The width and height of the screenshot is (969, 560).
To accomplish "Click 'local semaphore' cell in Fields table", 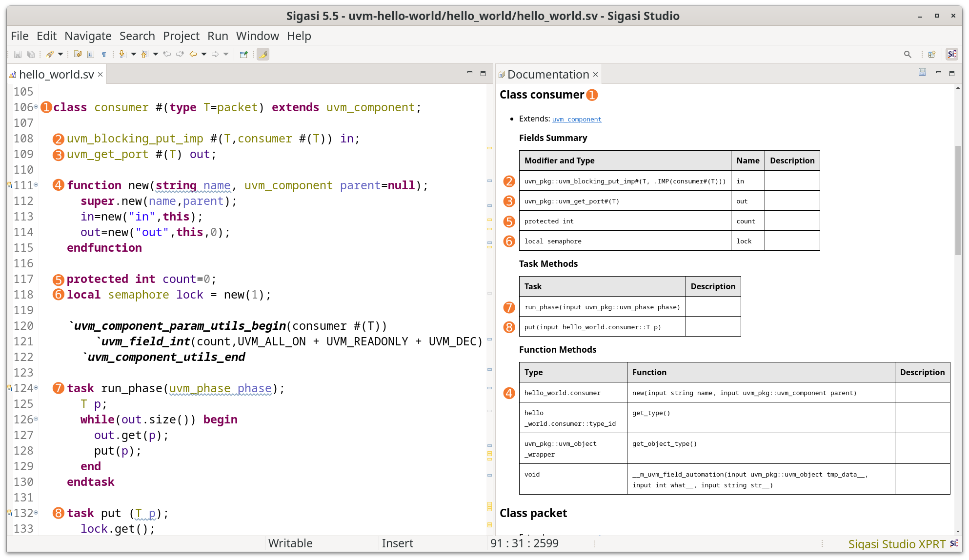I will 625,241.
